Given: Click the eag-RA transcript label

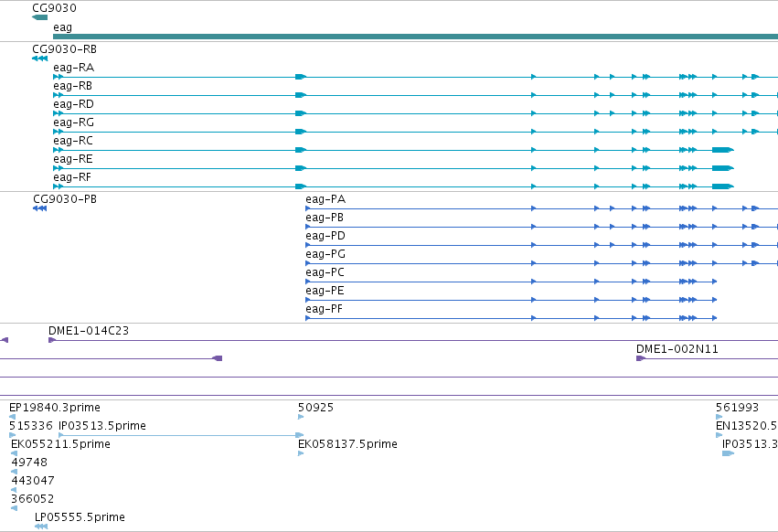Looking at the screenshot, I should [73, 68].
